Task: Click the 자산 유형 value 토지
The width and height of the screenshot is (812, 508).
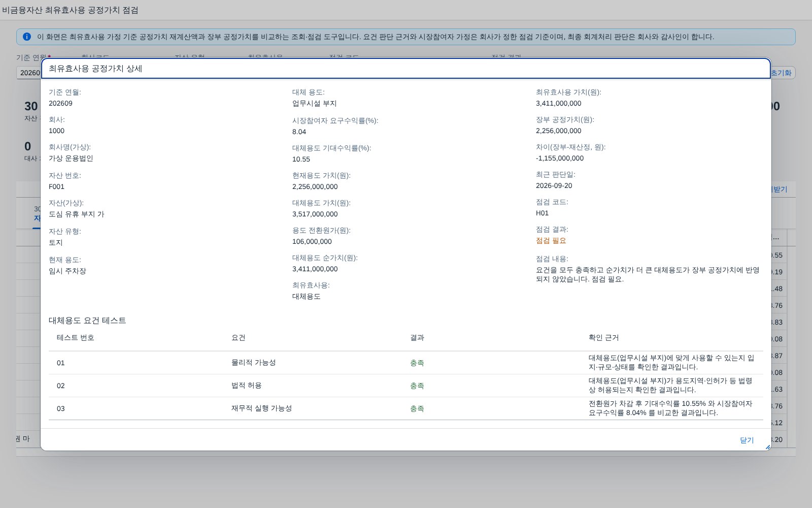Action: 56,242
